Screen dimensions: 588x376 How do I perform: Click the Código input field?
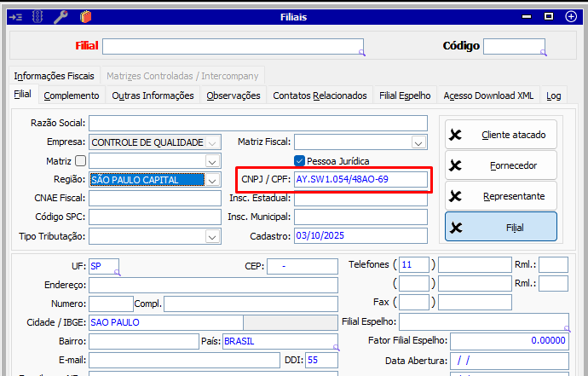coord(514,47)
